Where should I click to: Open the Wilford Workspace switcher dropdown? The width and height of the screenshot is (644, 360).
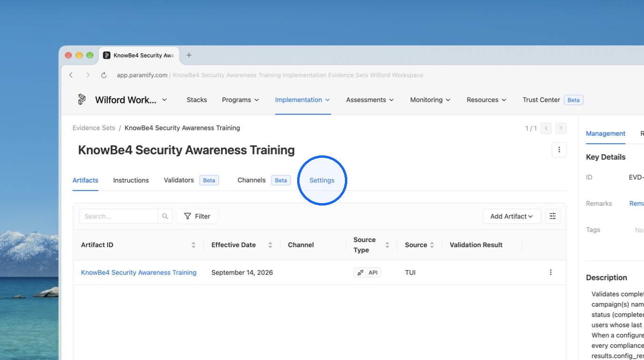pos(164,100)
